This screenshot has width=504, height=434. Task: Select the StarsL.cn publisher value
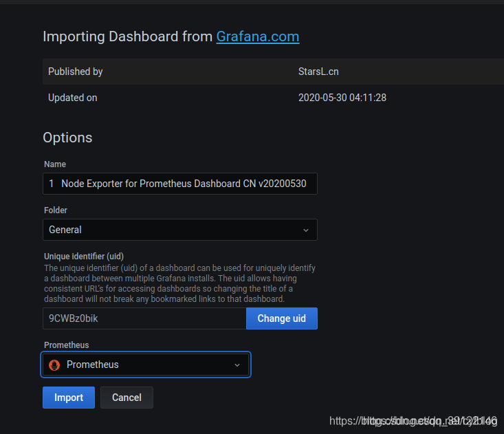pyautogui.click(x=318, y=72)
